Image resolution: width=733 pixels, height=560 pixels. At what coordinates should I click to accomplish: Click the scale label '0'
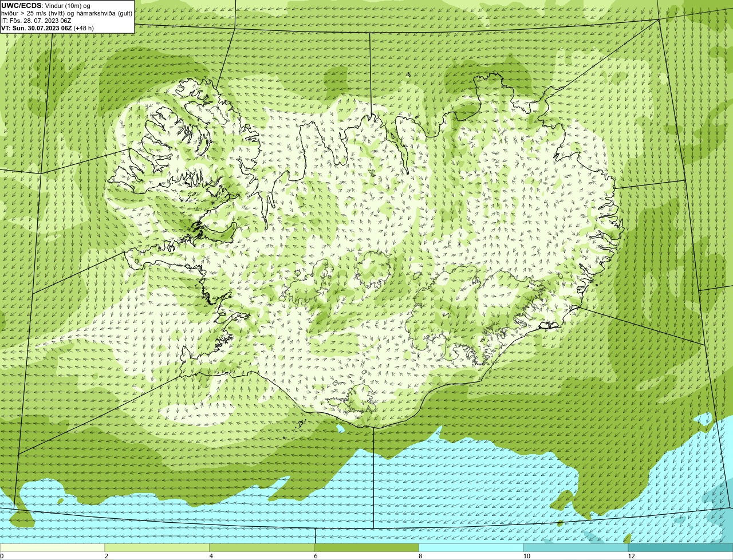pos(2,556)
